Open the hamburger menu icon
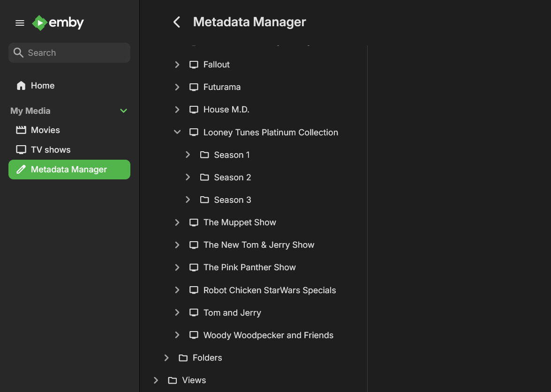551x392 pixels. point(20,23)
